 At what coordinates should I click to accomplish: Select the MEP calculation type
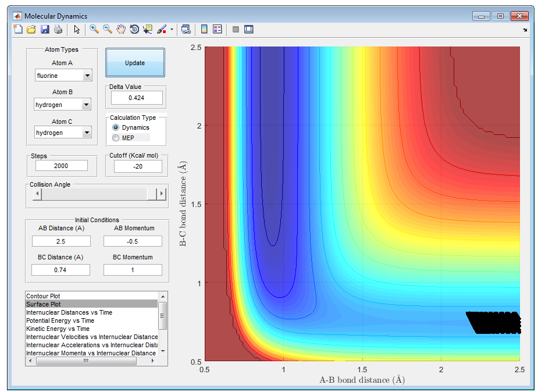[116, 138]
